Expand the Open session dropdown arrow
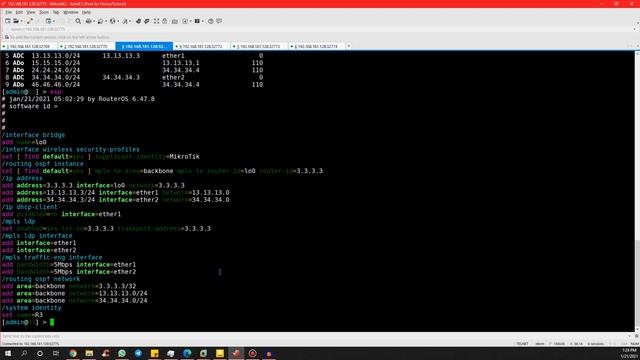The image size is (640, 360). [x=22, y=21]
